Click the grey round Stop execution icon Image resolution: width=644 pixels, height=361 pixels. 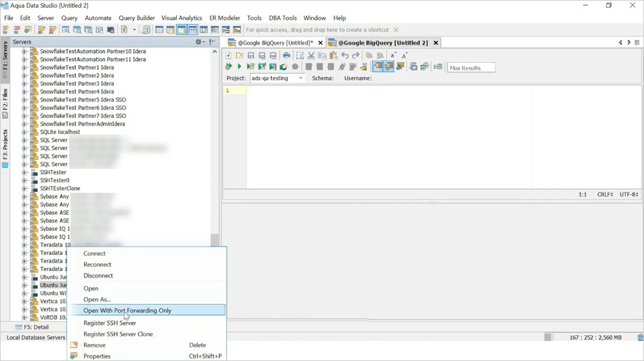[x=295, y=66]
